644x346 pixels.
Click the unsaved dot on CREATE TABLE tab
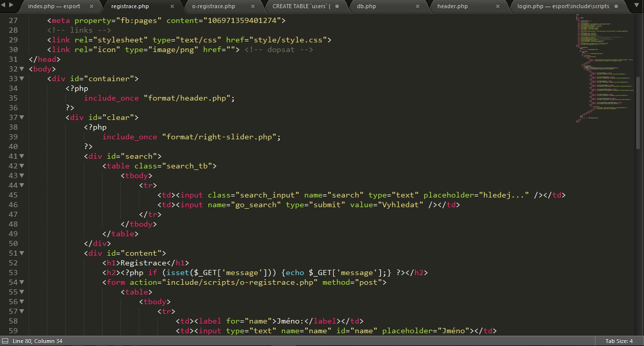[337, 6]
